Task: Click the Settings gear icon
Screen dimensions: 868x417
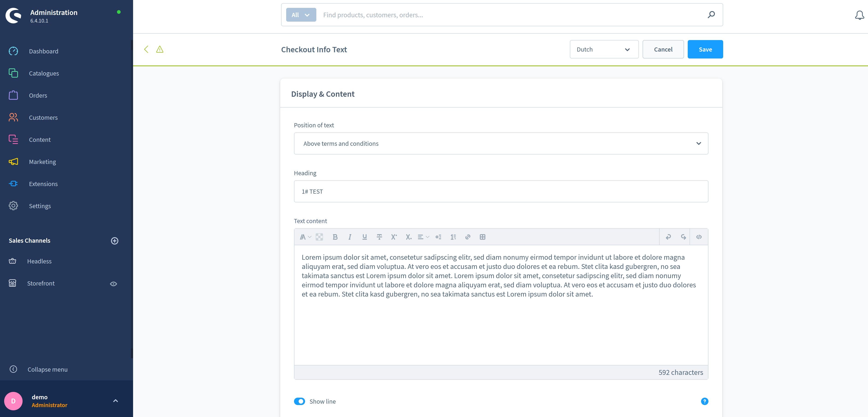Action: click(x=13, y=206)
